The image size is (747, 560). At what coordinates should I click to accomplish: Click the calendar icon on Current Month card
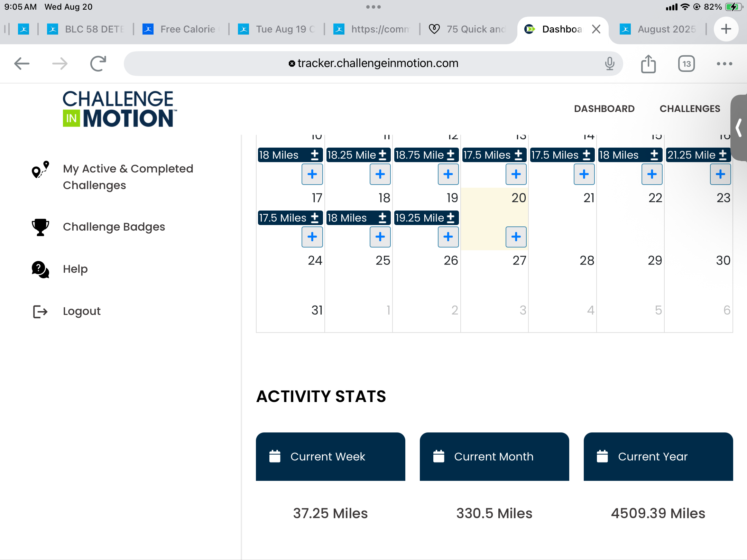pos(439,456)
